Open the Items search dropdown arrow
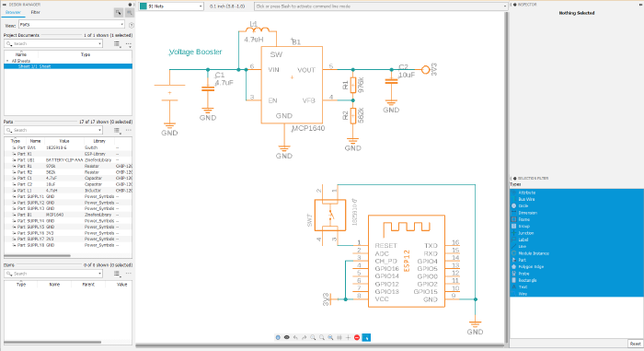This screenshot has height=351, width=644. tap(99, 274)
